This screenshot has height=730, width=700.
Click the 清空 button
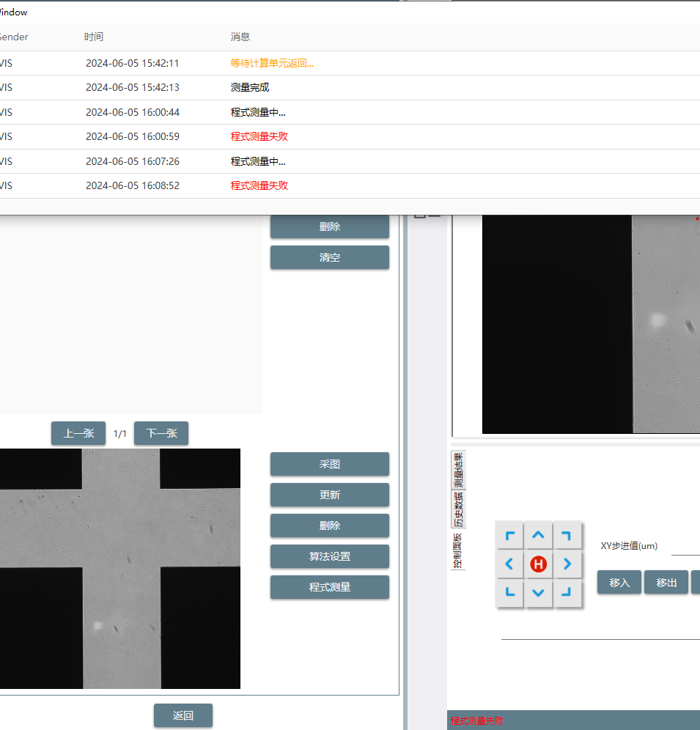pyautogui.click(x=330, y=257)
